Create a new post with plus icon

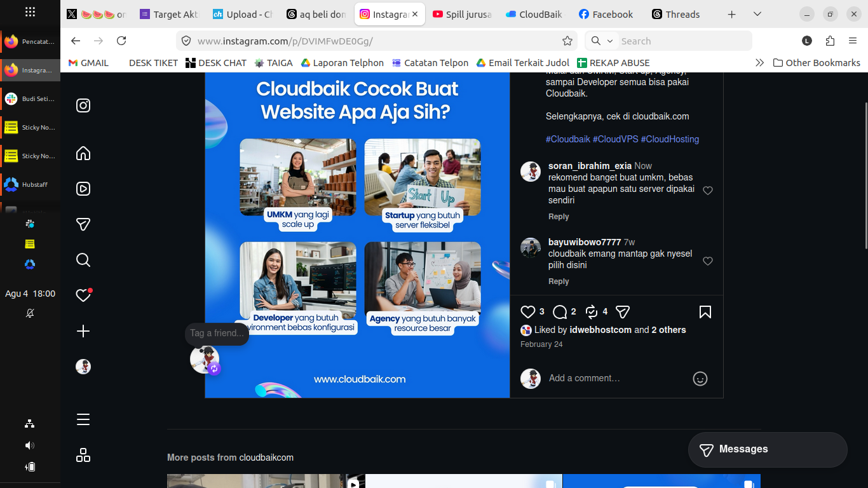click(83, 331)
